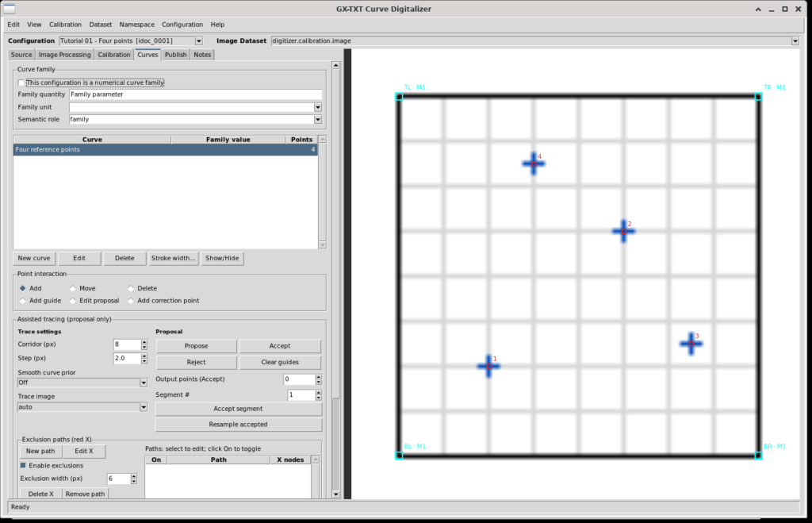Select the BL - M1 calibration corner marker
Viewport: 812px width, 523px height.
(x=399, y=456)
